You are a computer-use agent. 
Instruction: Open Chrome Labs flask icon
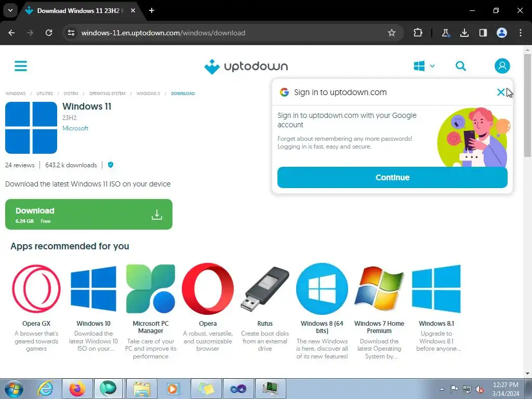[445, 33]
